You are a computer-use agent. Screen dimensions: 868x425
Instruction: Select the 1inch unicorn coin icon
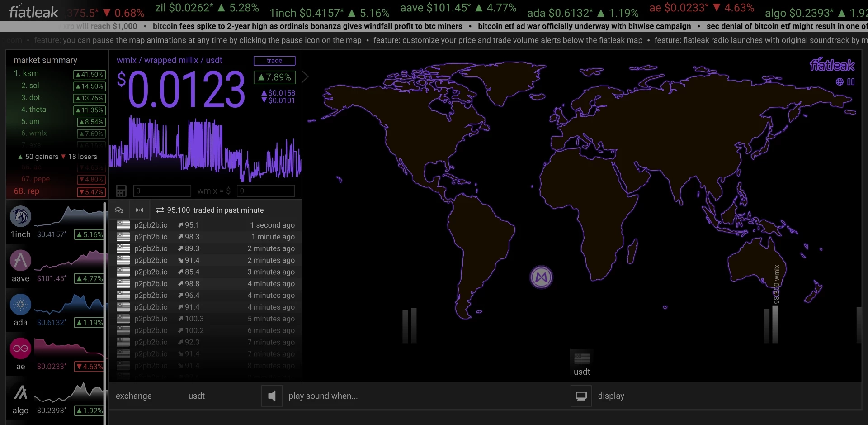coord(20,216)
